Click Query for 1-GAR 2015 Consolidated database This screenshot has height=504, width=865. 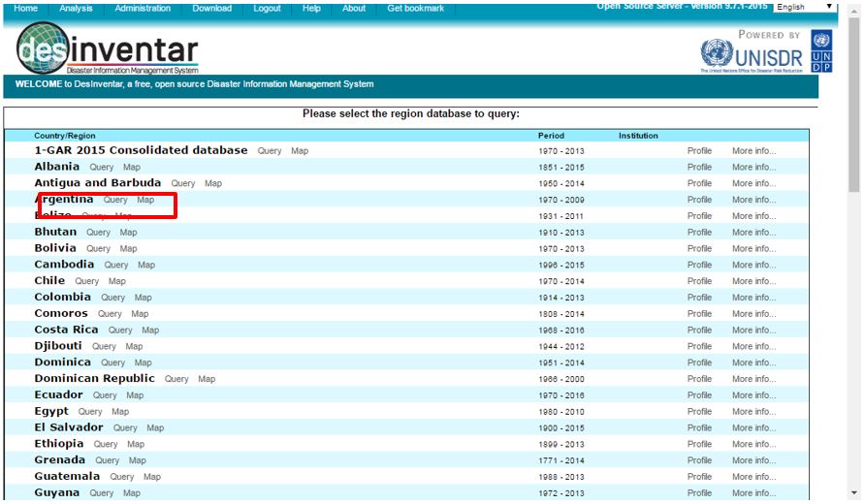(x=270, y=150)
